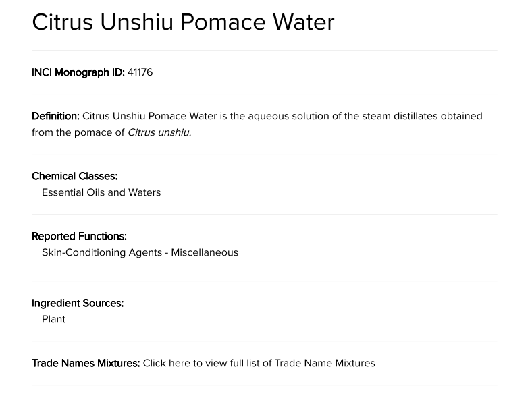Select the Essential Oils and Waters entry

(x=101, y=192)
